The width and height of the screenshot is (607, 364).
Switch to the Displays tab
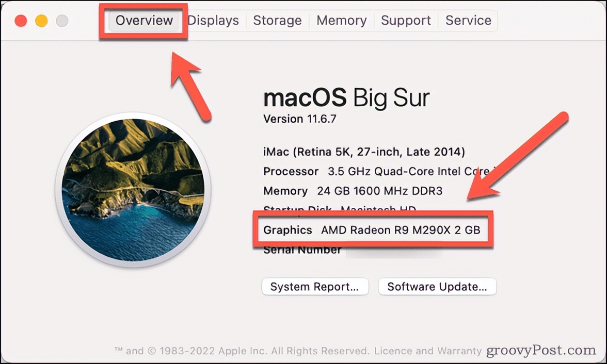(213, 21)
